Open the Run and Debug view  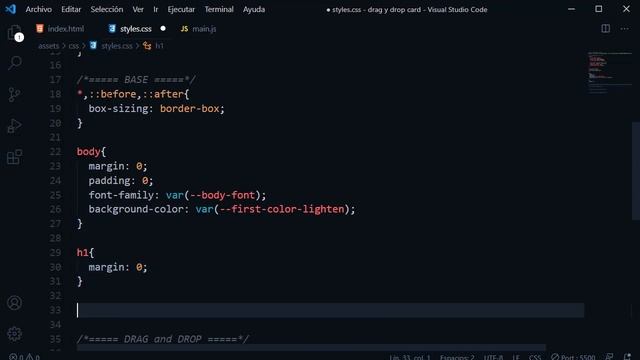(x=15, y=126)
